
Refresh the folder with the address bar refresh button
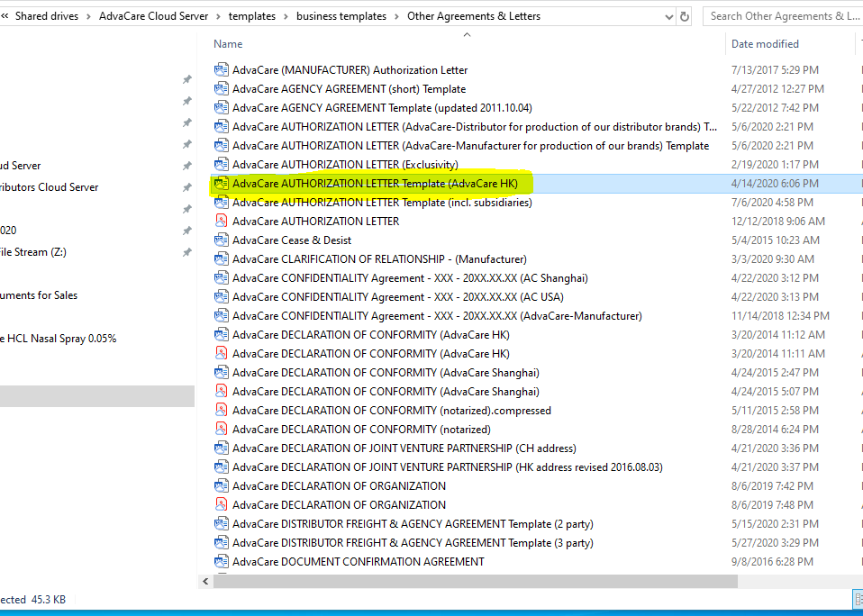(x=684, y=16)
